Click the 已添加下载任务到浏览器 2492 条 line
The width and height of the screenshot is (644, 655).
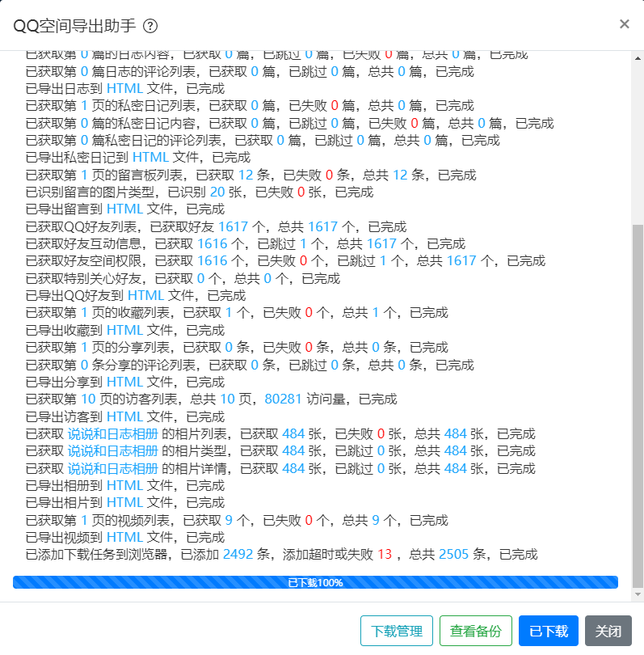282,555
